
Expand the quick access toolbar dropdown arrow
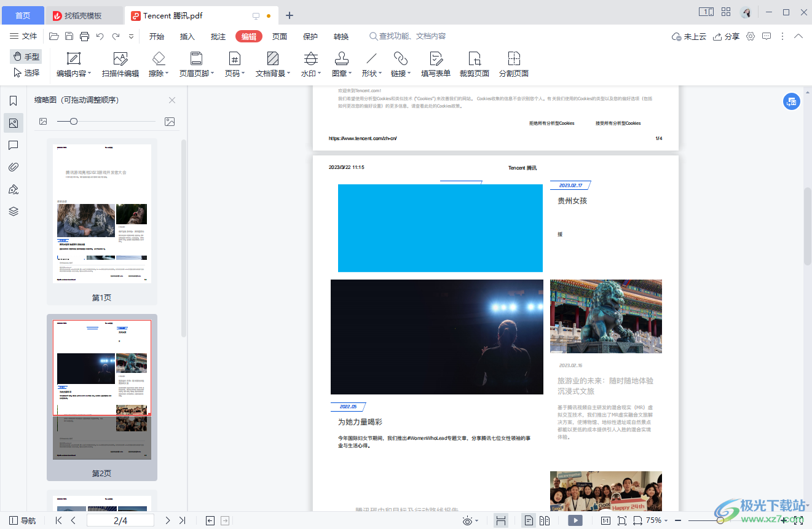(x=131, y=37)
